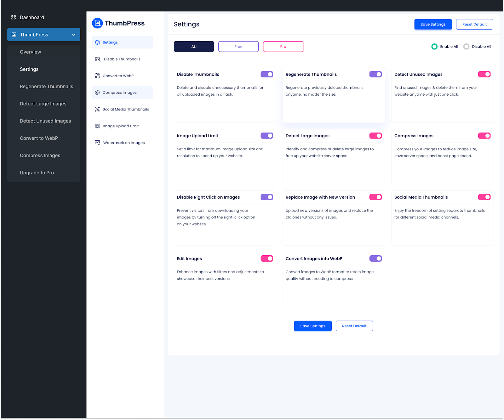Image resolution: width=504 pixels, height=420 pixels.
Task: Select the Disable All radio button
Action: (x=466, y=47)
